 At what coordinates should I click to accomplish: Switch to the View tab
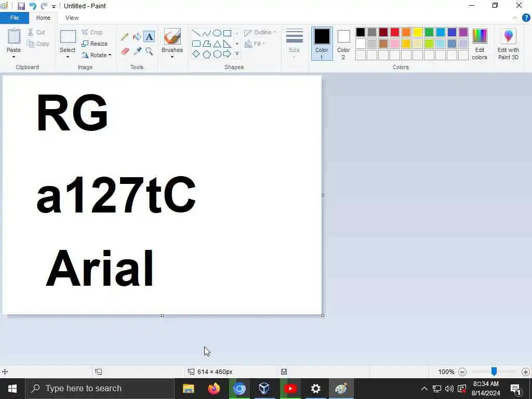[x=72, y=18]
